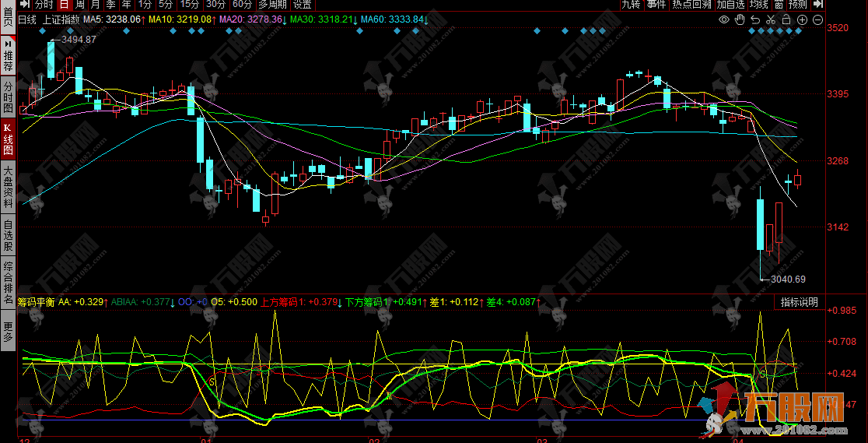Click the undo arrow icon
Image resolution: width=868 pixels, height=443 pixels.
pos(754,19)
